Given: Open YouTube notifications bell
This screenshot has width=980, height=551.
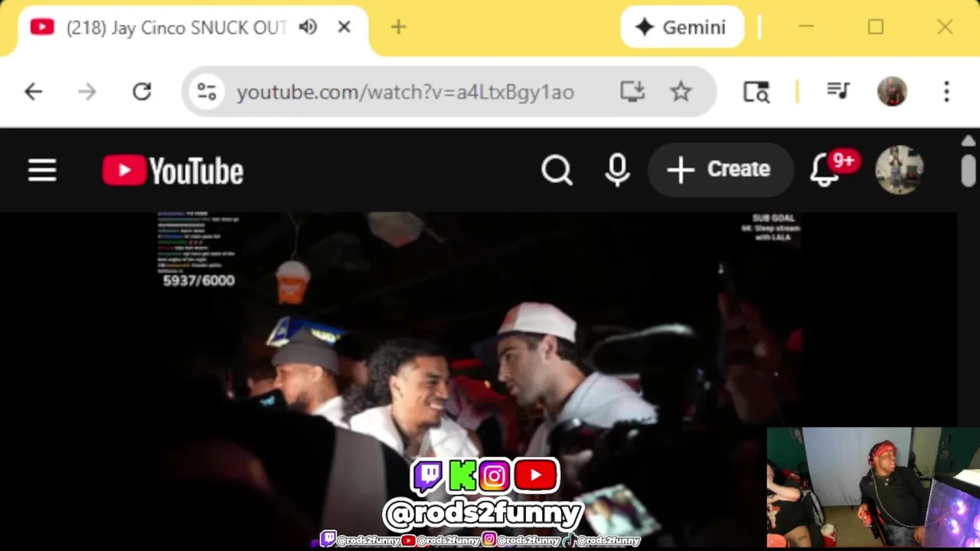Looking at the screenshot, I should 825,170.
